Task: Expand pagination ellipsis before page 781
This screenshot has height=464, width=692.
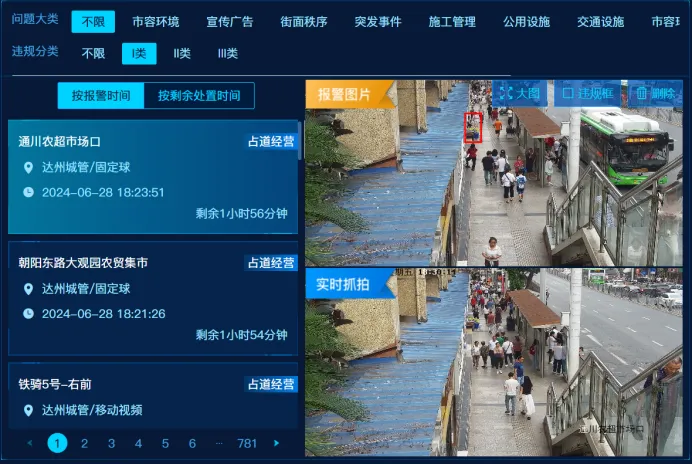Action: (218, 443)
